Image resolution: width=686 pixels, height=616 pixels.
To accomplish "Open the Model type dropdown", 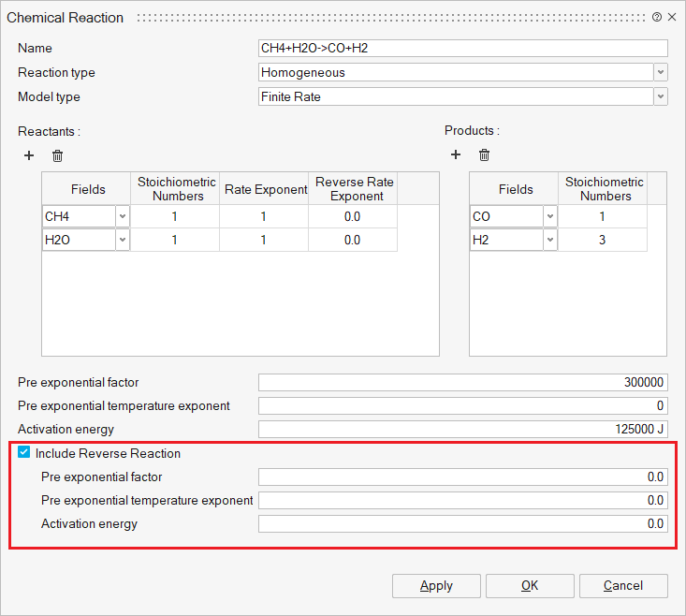I will pos(661,96).
